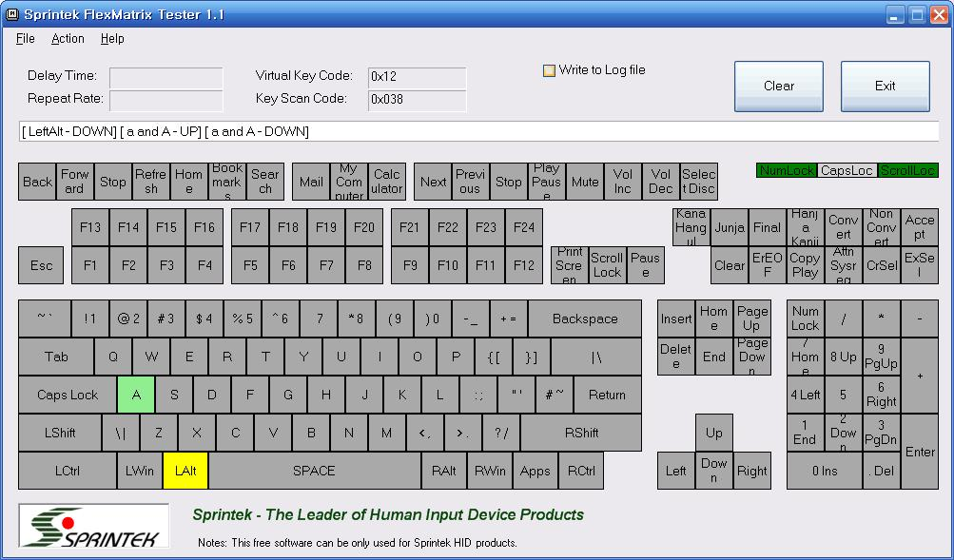Select the Key Scan Code value box
The width and height of the screenshot is (954, 560).
[417, 101]
